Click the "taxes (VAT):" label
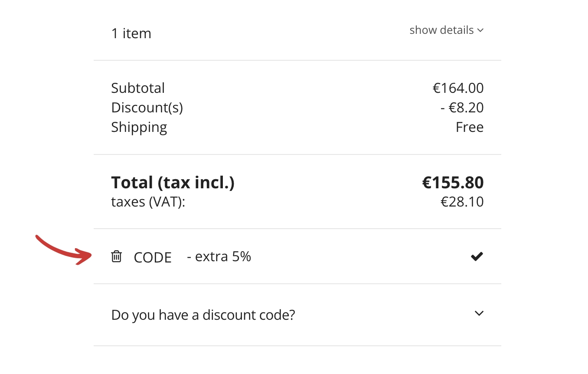 point(148,202)
